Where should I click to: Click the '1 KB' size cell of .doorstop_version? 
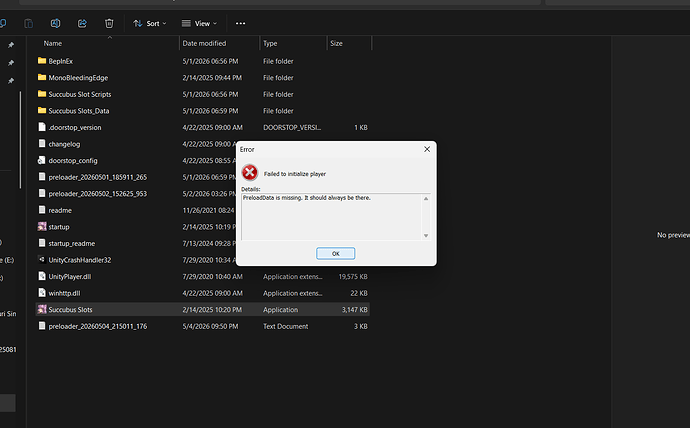pyautogui.click(x=361, y=128)
